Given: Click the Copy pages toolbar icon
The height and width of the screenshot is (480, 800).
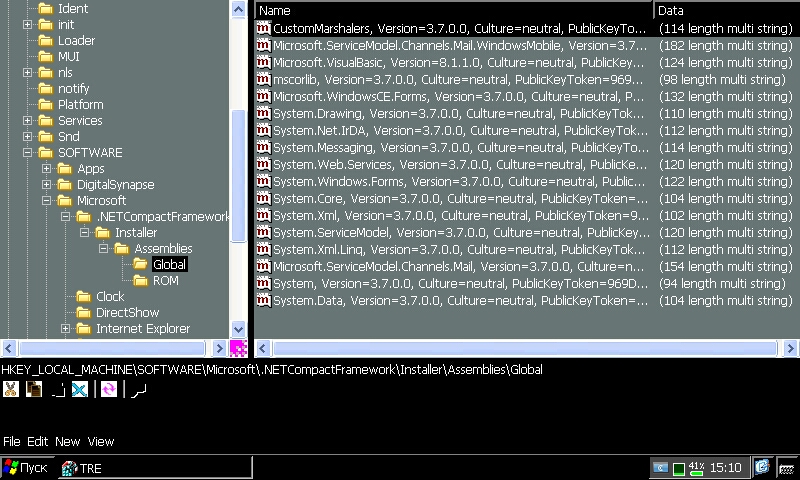Looking at the screenshot, I should 34,389.
